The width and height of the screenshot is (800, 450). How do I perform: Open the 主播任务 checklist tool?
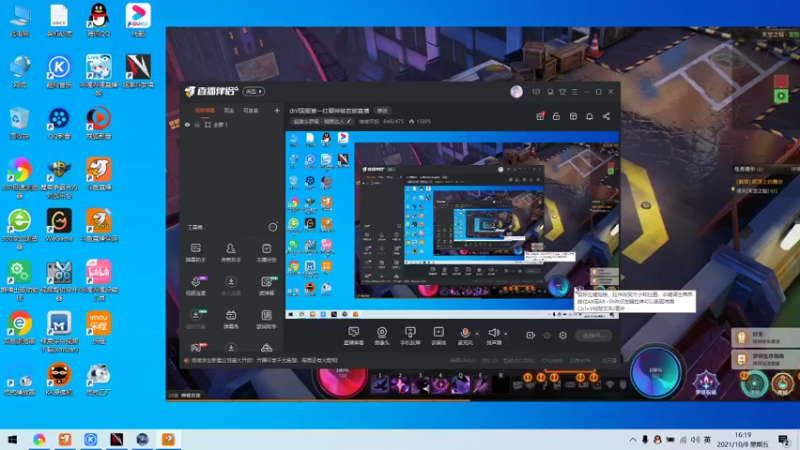266,252
